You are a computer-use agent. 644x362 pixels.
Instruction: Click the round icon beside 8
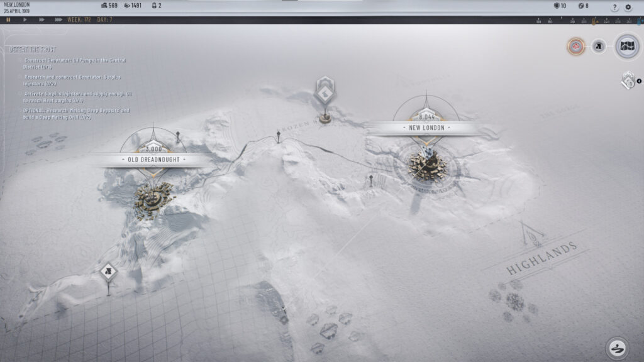(x=580, y=6)
